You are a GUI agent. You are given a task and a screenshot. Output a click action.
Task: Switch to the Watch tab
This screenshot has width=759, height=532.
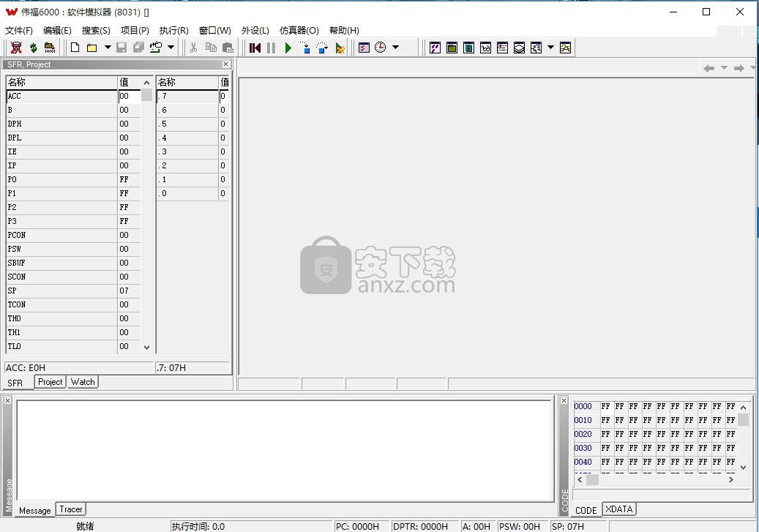(x=83, y=382)
